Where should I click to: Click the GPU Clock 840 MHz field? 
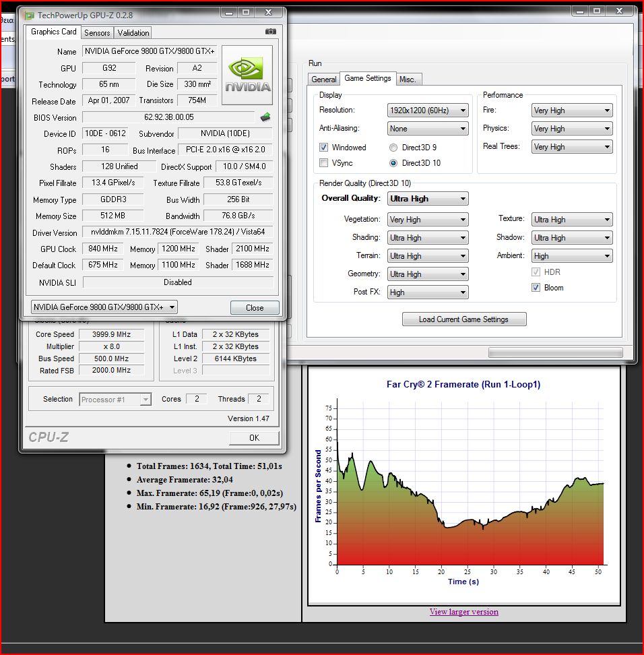click(103, 249)
